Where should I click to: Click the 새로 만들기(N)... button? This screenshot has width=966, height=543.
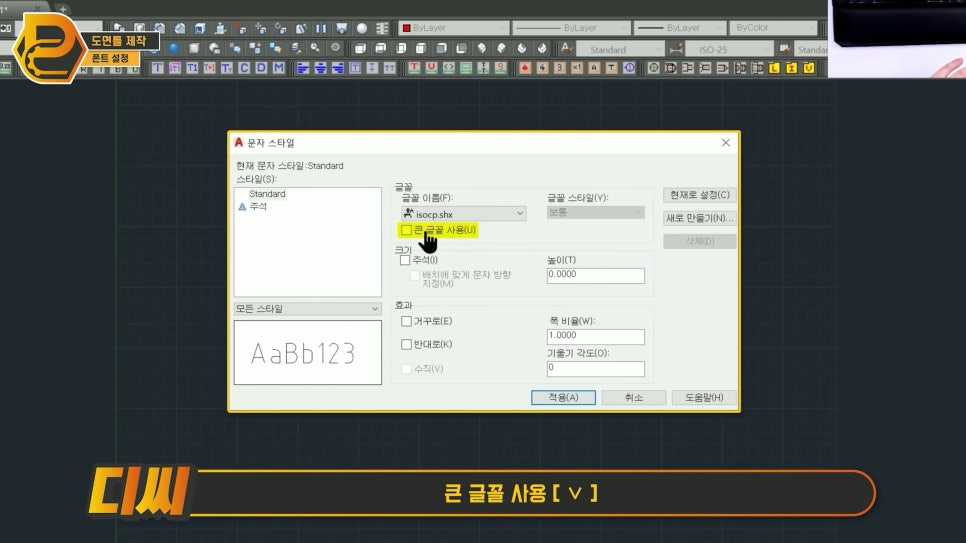699,218
